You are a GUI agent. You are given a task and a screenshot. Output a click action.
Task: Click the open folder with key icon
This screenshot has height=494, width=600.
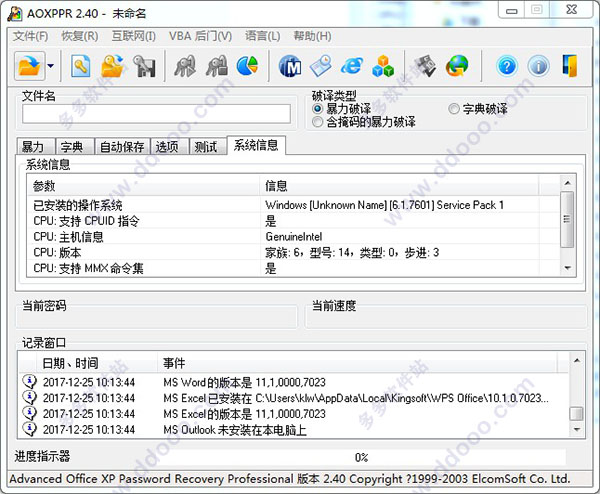coord(112,66)
